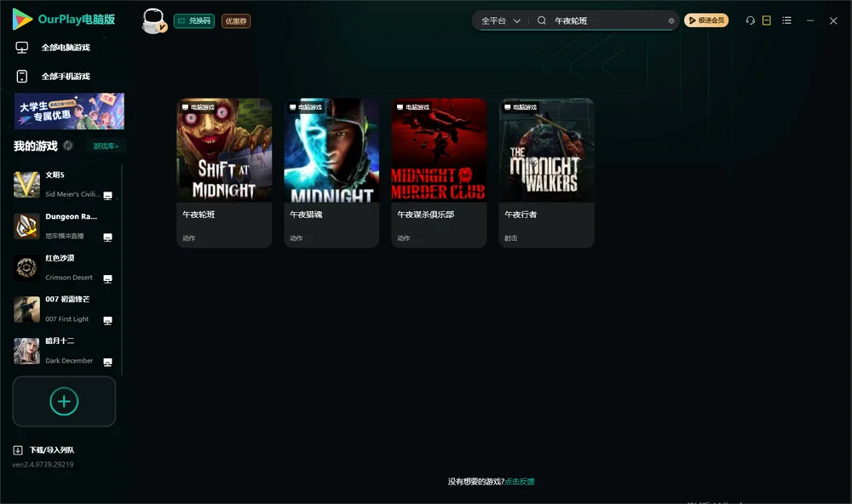
Task: Click the 午夜行者 game title
Action: (x=521, y=215)
